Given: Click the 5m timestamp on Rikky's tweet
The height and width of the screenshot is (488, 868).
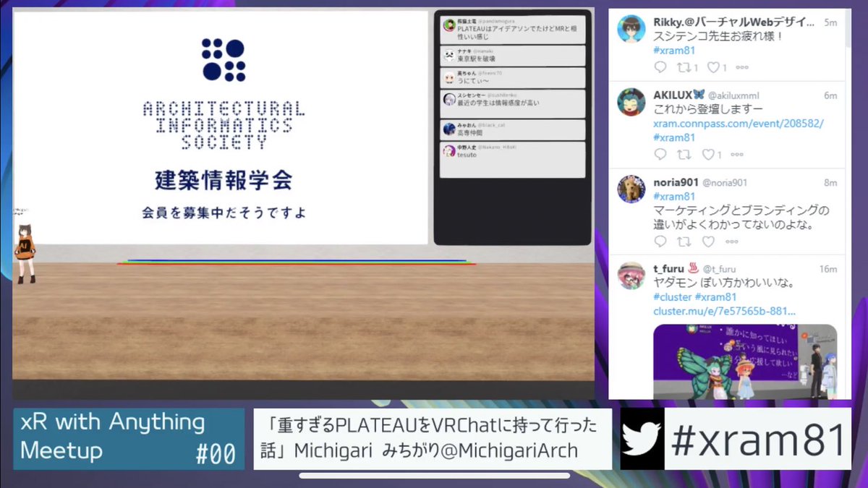Looking at the screenshot, I should 830,22.
